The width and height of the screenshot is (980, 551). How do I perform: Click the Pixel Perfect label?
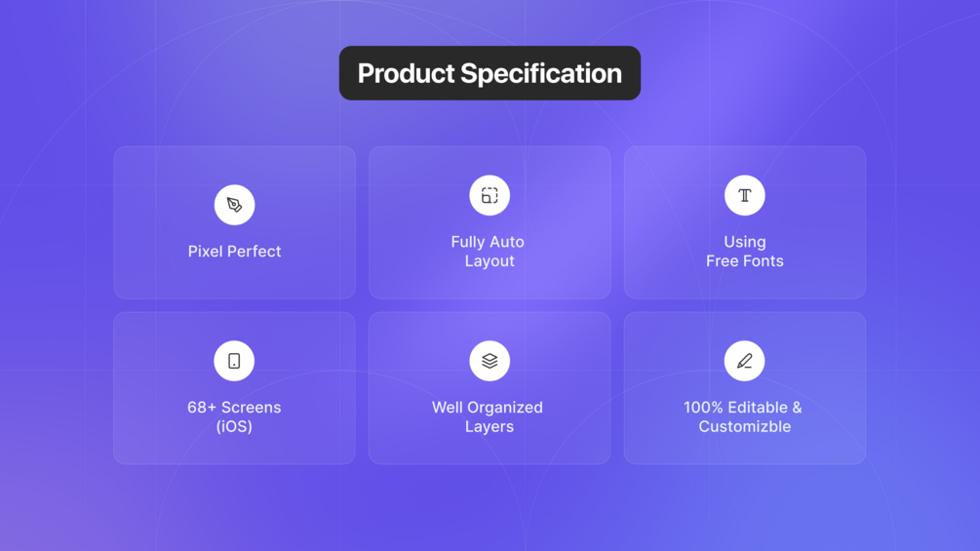(x=234, y=252)
